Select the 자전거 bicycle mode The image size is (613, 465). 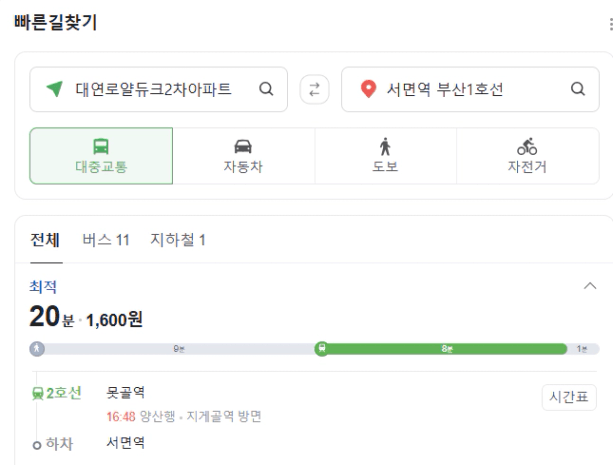pyautogui.click(x=527, y=156)
